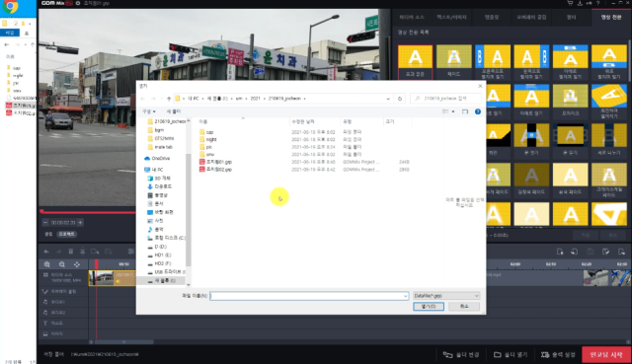Click the red preview progress bar
The image size is (632, 364).
[88, 212]
